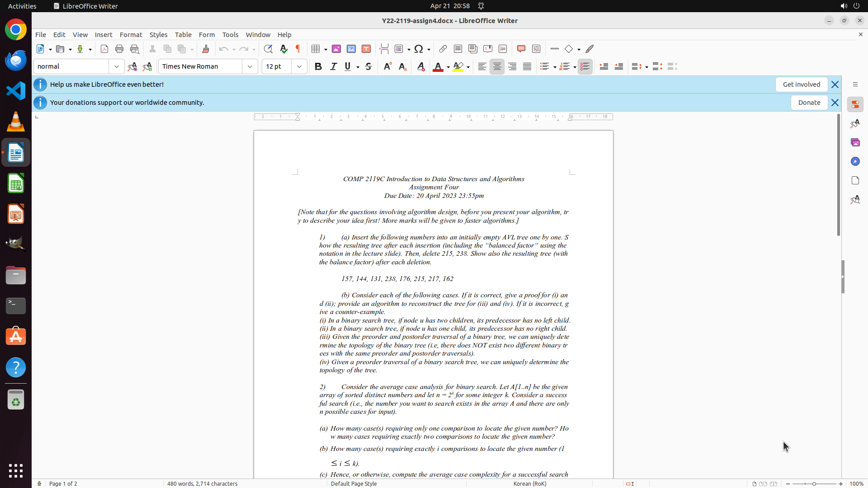Open the sidebar Gallery panel

pyautogui.click(x=855, y=143)
